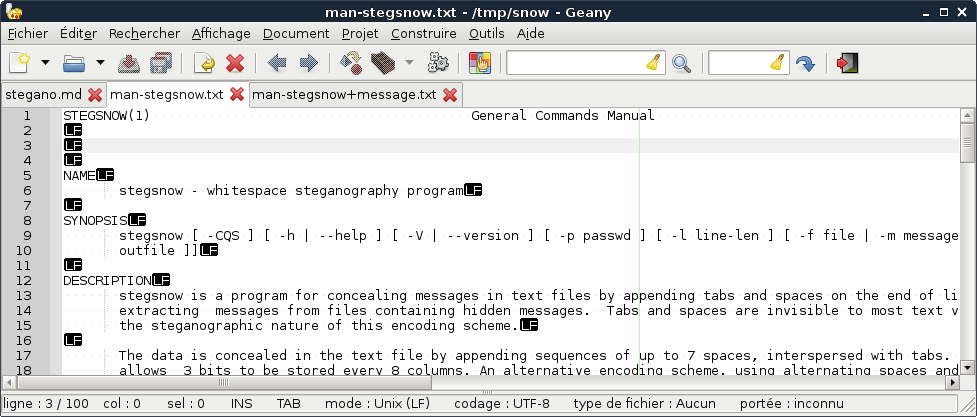The width and height of the screenshot is (977, 417).
Task: Clear the search field with broom icon
Action: (x=653, y=63)
